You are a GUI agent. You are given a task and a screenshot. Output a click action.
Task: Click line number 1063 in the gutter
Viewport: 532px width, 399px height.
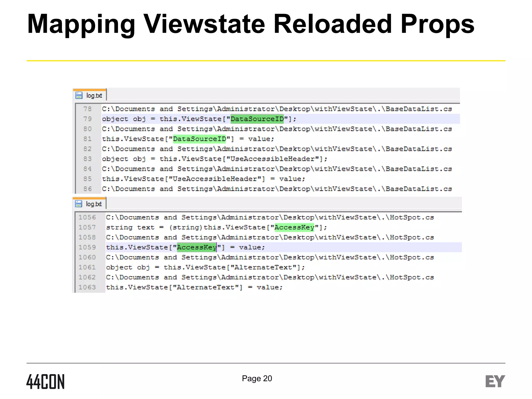tap(87, 287)
